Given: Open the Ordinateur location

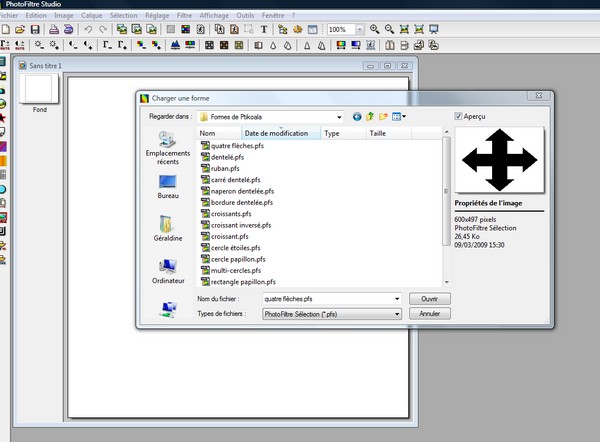Looking at the screenshot, I should [168, 271].
